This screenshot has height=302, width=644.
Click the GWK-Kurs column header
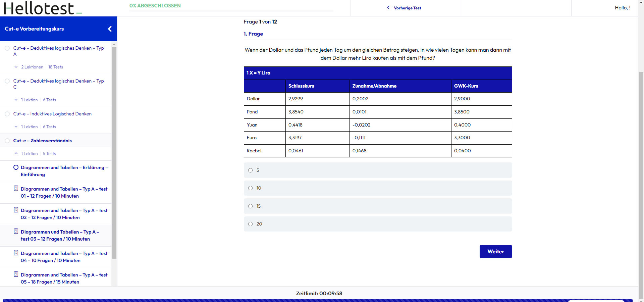[x=466, y=86]
